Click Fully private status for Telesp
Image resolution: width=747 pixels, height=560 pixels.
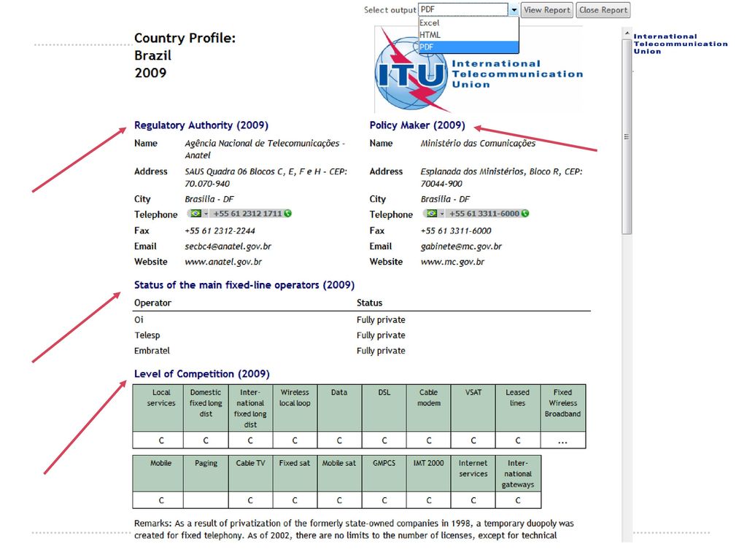tap(381, 335)
